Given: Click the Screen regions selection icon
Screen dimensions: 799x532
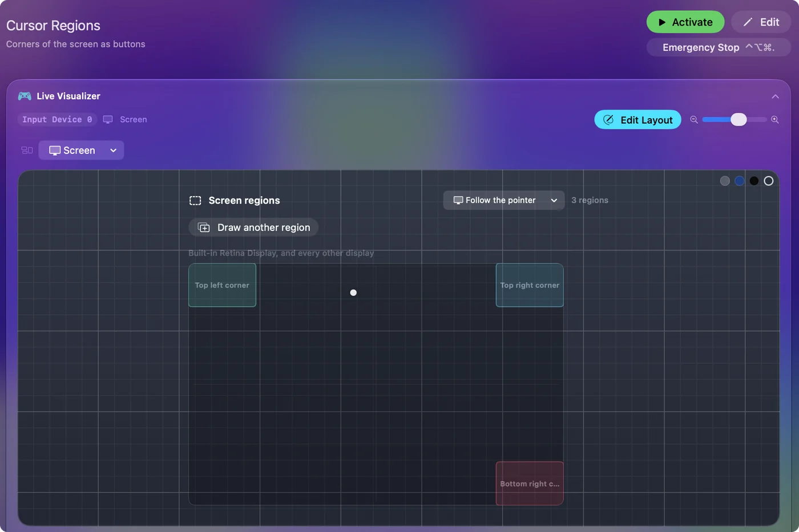Looking at the screenshot, I should (x=195, y=201).
